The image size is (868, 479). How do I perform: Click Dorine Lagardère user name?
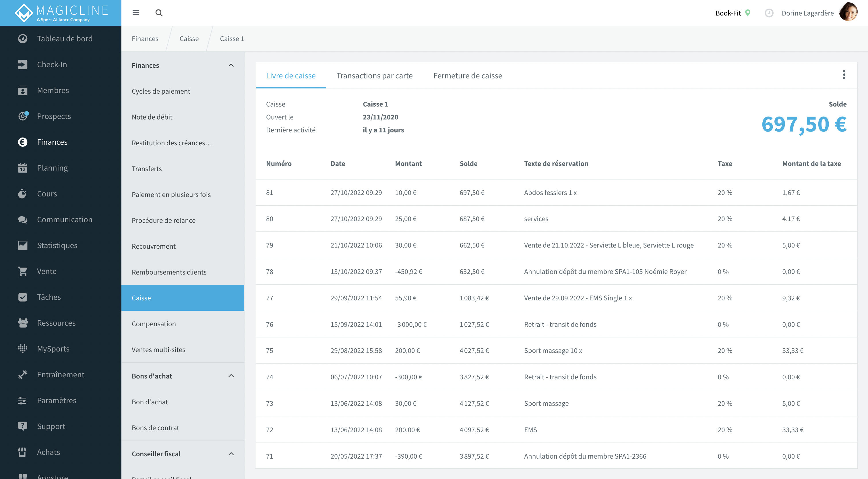pos(807,13)
